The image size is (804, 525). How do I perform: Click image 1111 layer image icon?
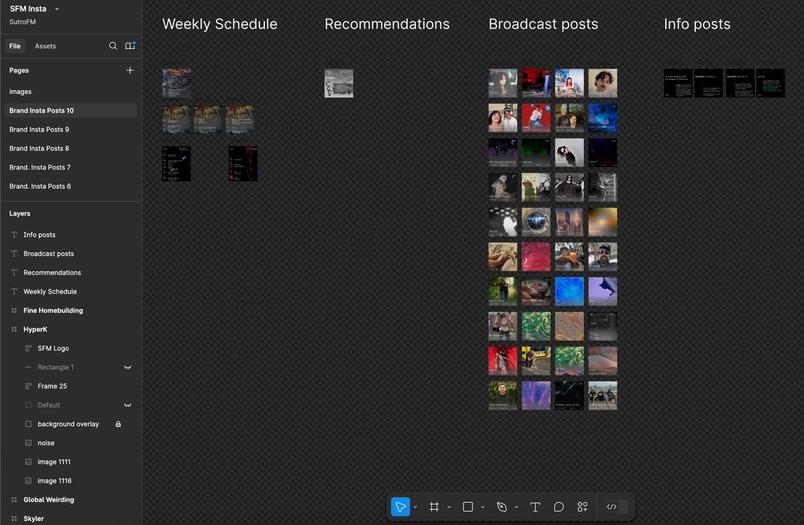click(28, 462)
